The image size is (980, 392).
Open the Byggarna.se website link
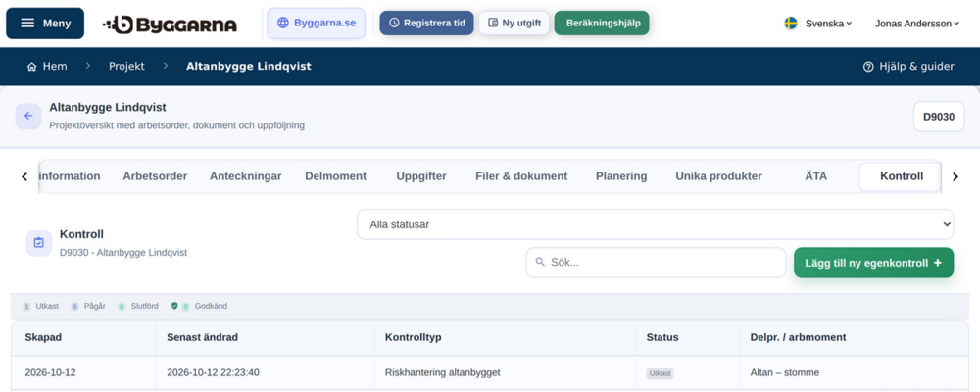(x=317, y=24)
